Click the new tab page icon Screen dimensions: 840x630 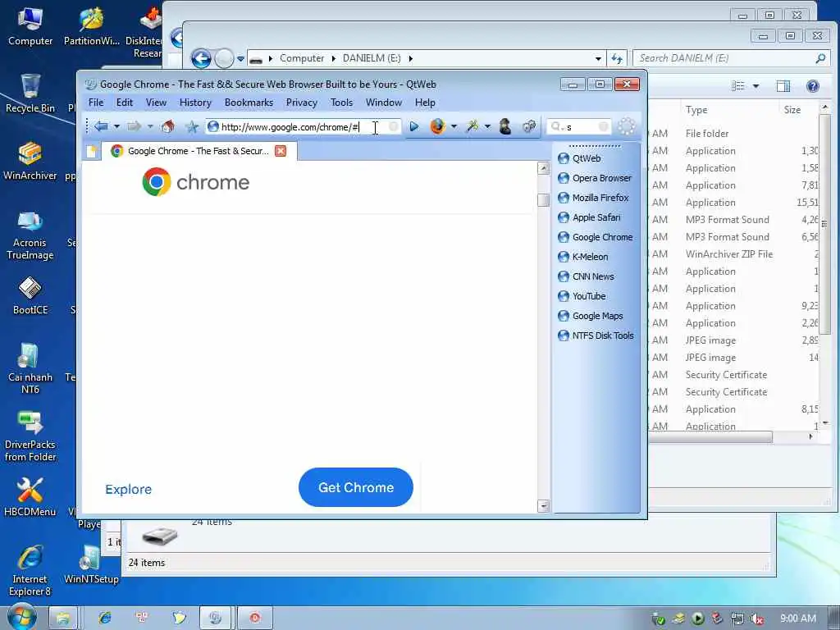click(x=92, y=152)
